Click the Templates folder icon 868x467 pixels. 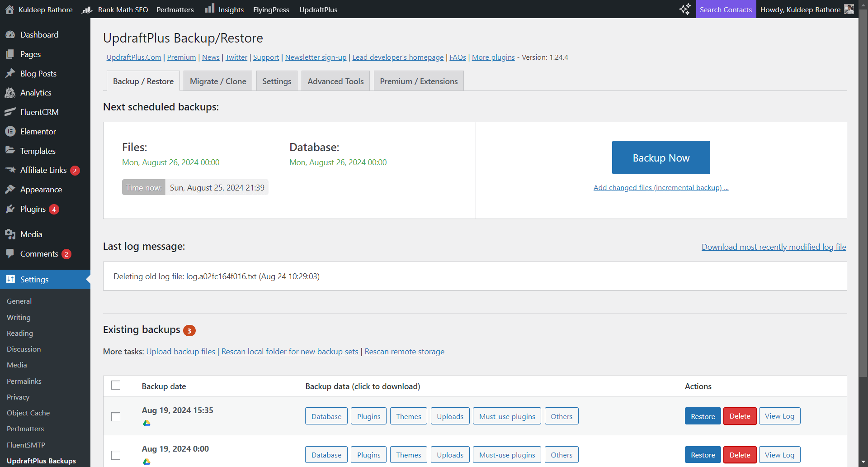(x=10, y=151)
